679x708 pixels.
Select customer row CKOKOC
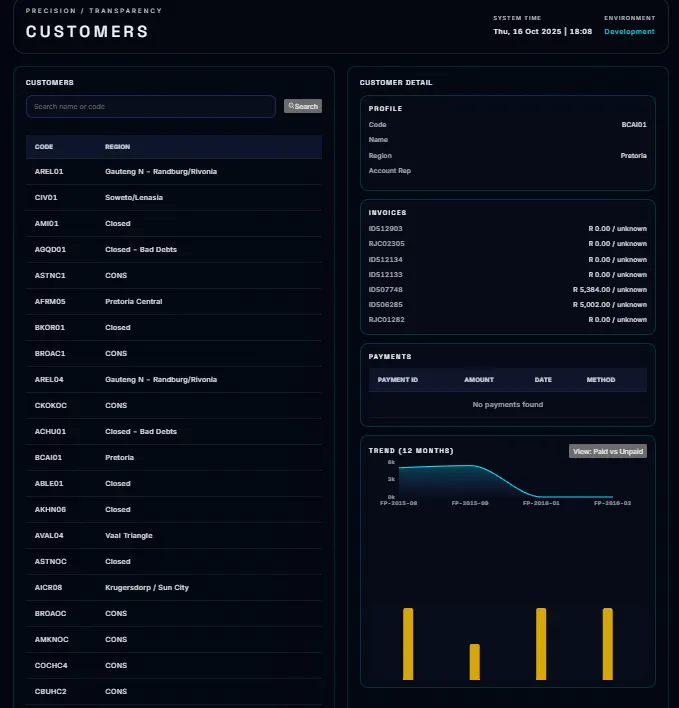coord(174,405)
